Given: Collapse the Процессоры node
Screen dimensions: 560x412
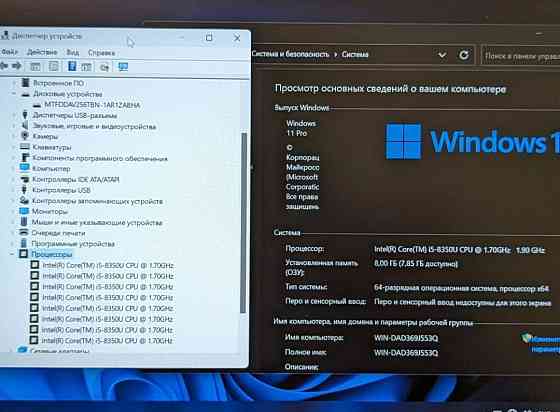Looking at the screenshot, I should 12,254.
